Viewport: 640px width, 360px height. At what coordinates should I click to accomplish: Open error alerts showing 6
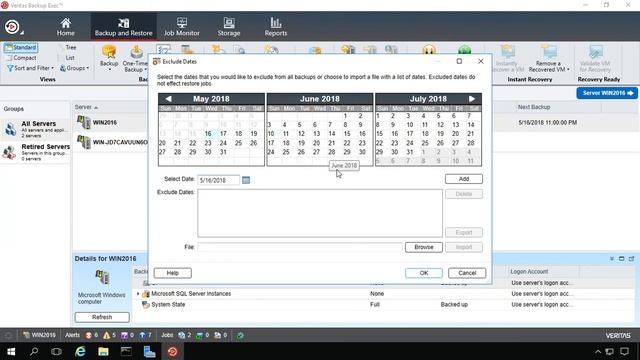(91, 335)
